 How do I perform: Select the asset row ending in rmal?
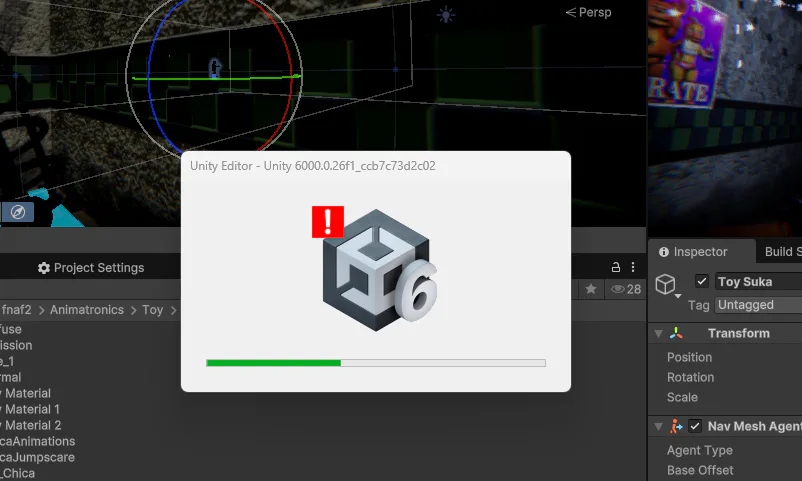(x=11, y=377)
